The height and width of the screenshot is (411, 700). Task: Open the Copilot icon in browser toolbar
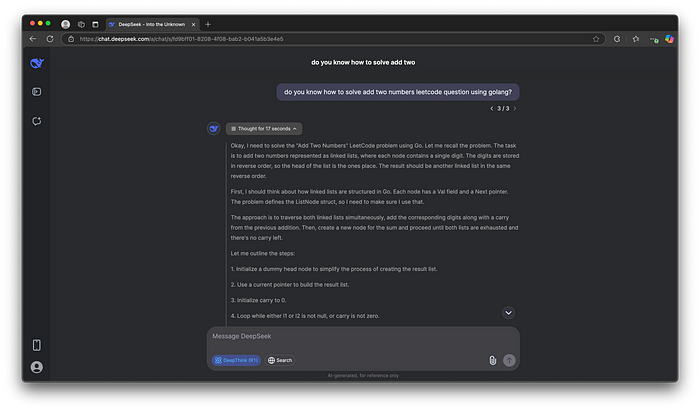[669, 39]
